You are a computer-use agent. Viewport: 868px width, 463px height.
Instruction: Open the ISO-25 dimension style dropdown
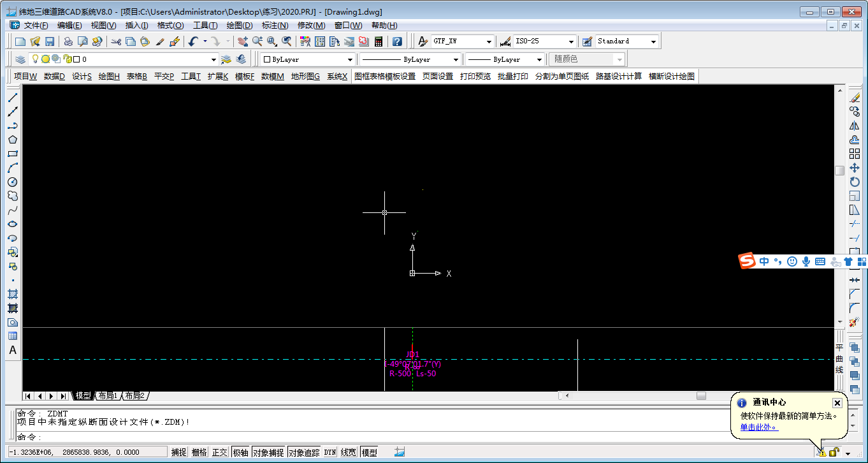[x=571, y=41]
